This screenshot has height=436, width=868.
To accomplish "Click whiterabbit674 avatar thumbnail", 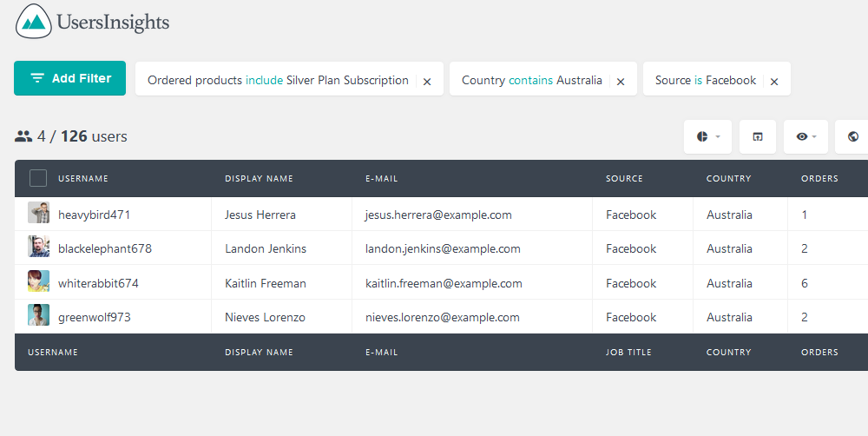I will tap(39, 281).
